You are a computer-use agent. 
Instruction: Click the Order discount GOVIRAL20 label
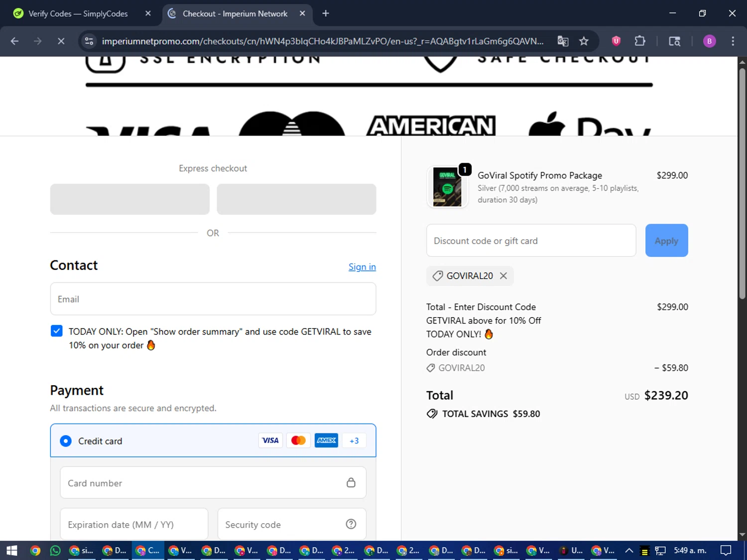[462, 368]
